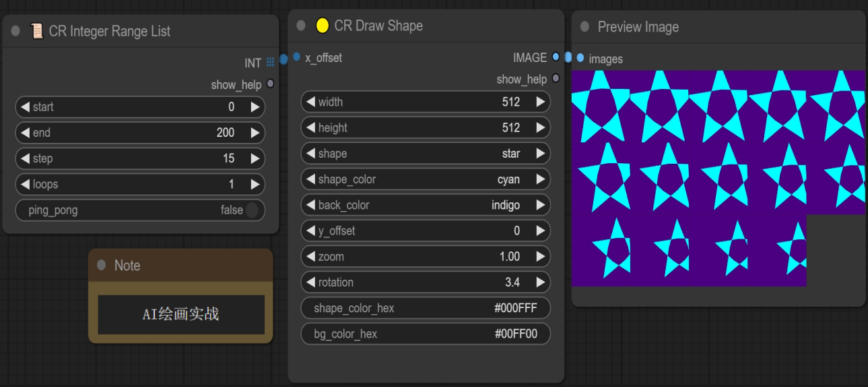
Task: Click the first star preview thumbnail
Action: tap(601, 106)
